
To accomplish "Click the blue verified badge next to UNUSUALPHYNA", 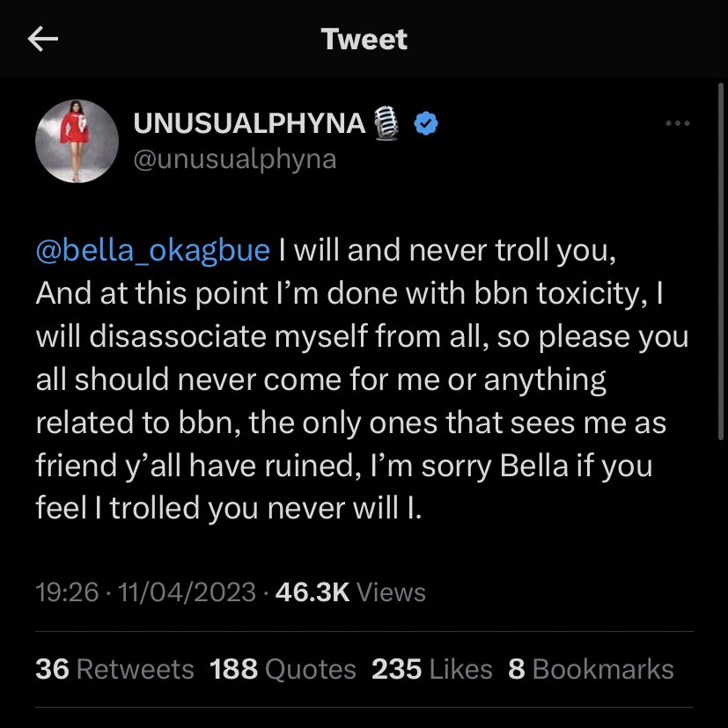I will click(x=426, y=123).
